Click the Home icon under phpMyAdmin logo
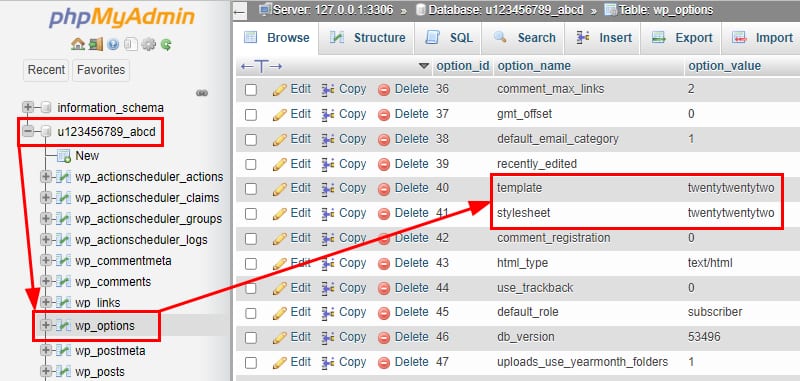Screen dimensions: 800x381 [78, 44]
